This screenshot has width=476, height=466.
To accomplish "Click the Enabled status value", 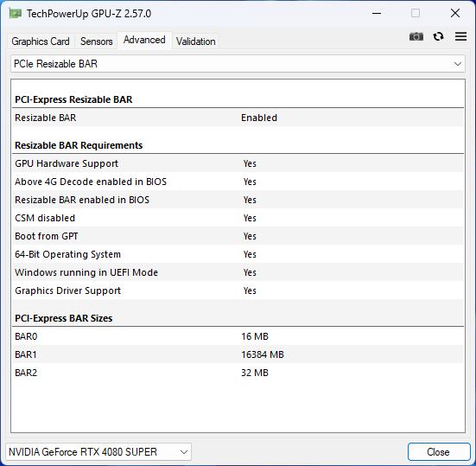I will [259, 118].
